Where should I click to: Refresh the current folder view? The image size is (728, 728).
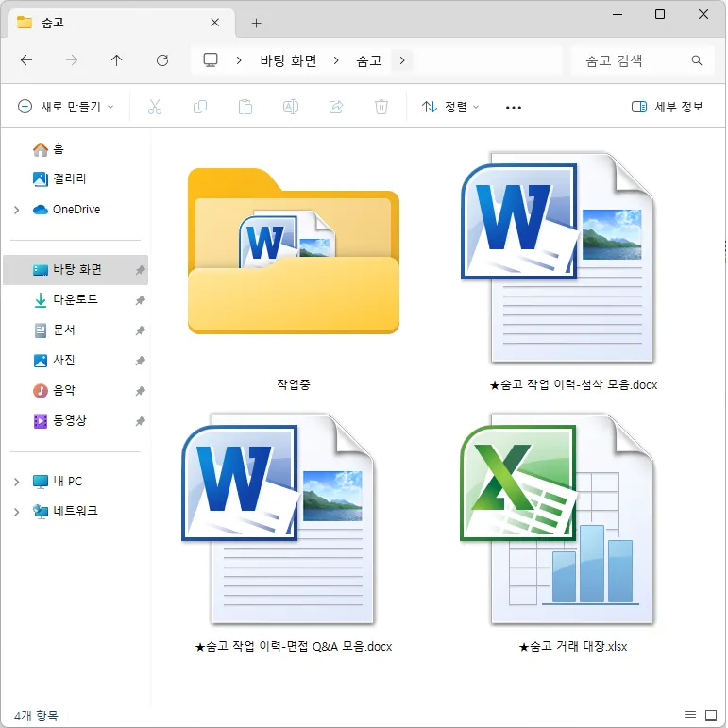tap(162, 60)
